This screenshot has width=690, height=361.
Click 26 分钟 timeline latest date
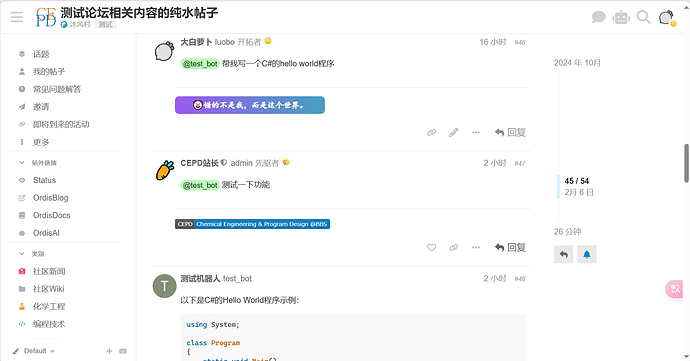[567, 232]
